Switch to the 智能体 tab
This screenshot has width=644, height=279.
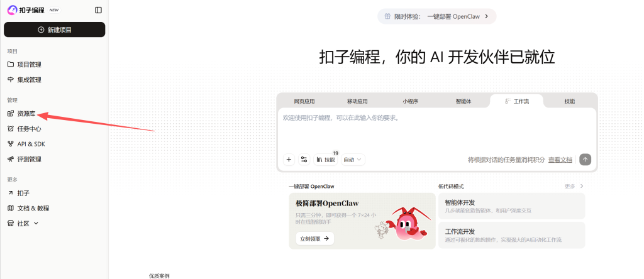tap(464, 101)
